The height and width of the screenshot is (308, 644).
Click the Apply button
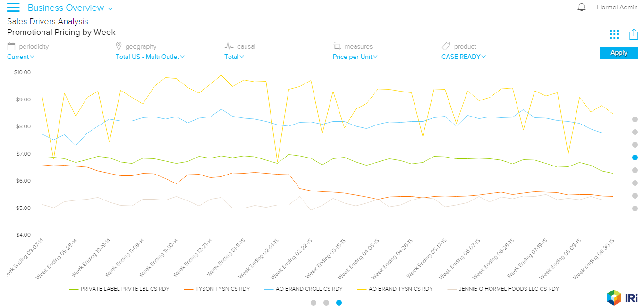(x=619, y=53)
